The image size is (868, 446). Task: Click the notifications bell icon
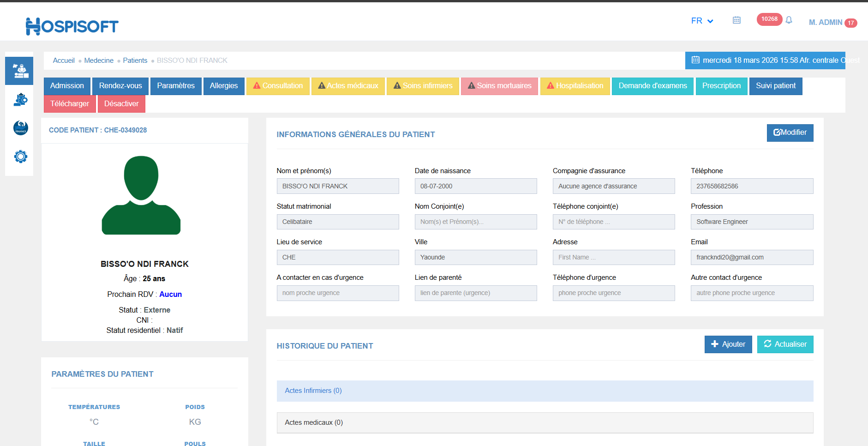(x=789, y=20)
